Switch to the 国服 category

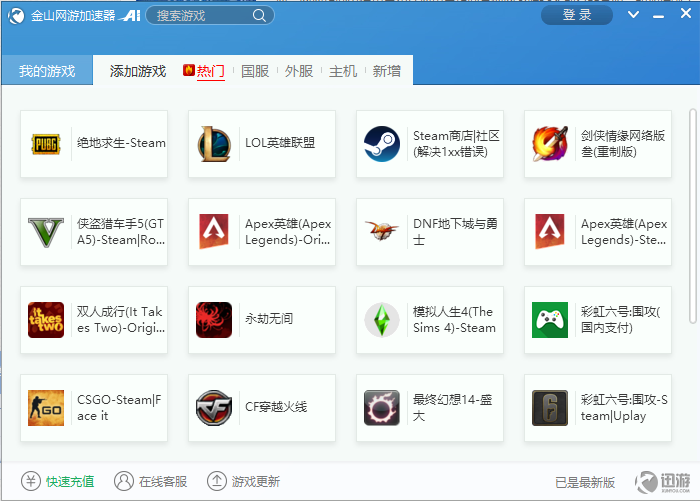pos(255,71)
